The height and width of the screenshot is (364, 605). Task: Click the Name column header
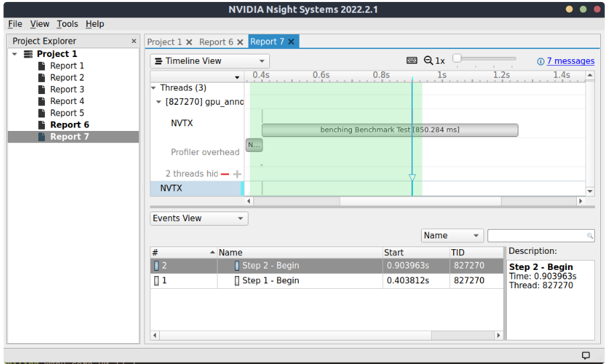tap(299, 253)
